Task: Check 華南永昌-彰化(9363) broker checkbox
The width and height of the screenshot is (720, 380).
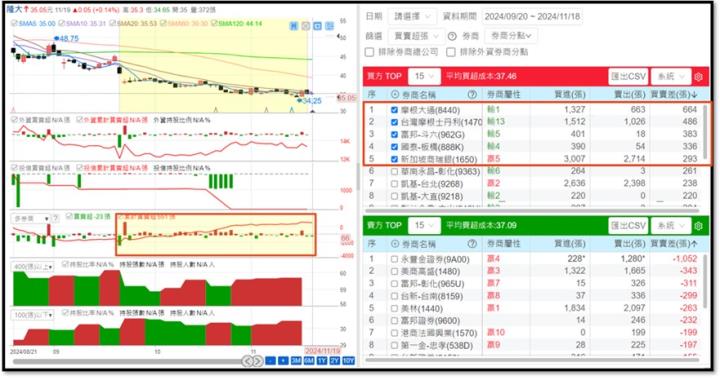Action: [394, 172]
